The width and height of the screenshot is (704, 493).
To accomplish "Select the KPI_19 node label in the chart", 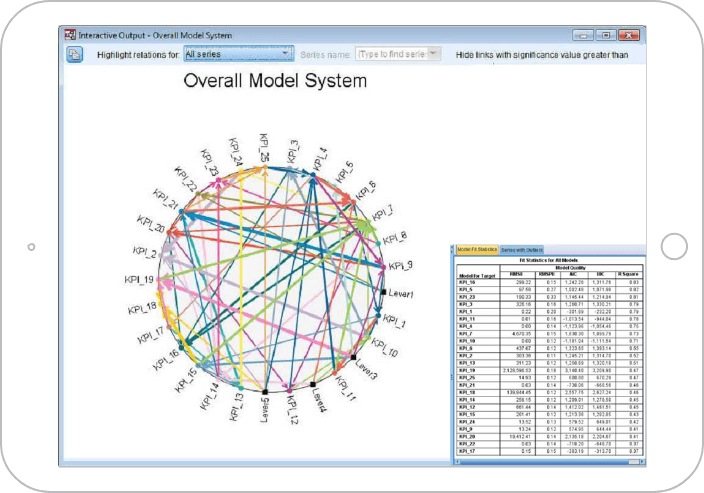I will pos(139,280).
